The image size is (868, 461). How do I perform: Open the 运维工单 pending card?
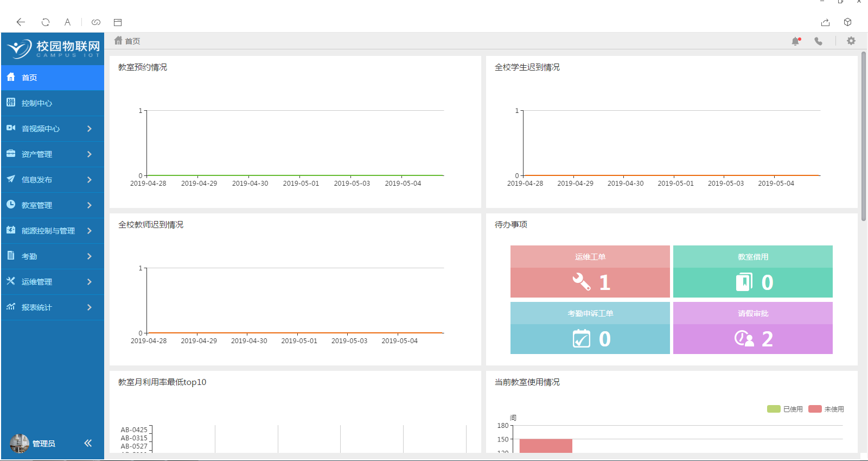[x=590, y=271]
